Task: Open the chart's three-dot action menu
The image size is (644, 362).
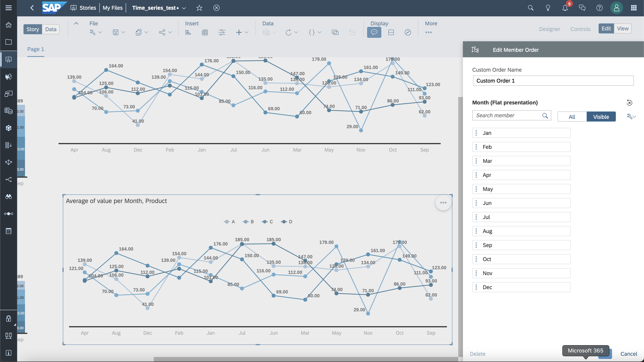Action: pyautogui.click(x=443, y=202)
